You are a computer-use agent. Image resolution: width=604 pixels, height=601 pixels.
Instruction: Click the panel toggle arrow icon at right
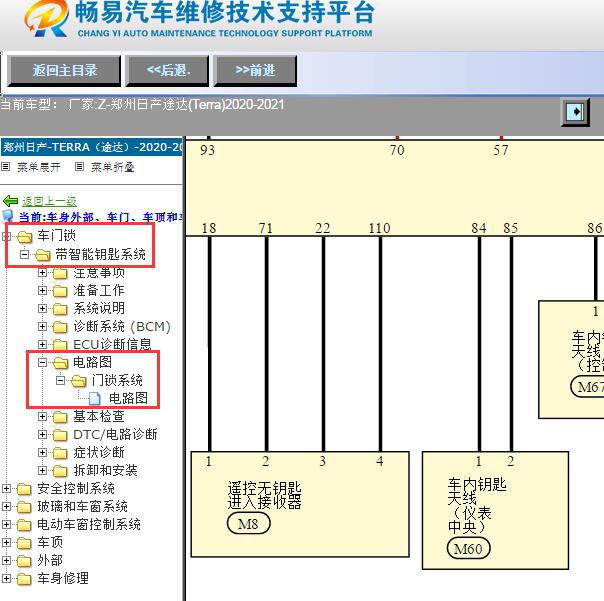tap(575, 112)
